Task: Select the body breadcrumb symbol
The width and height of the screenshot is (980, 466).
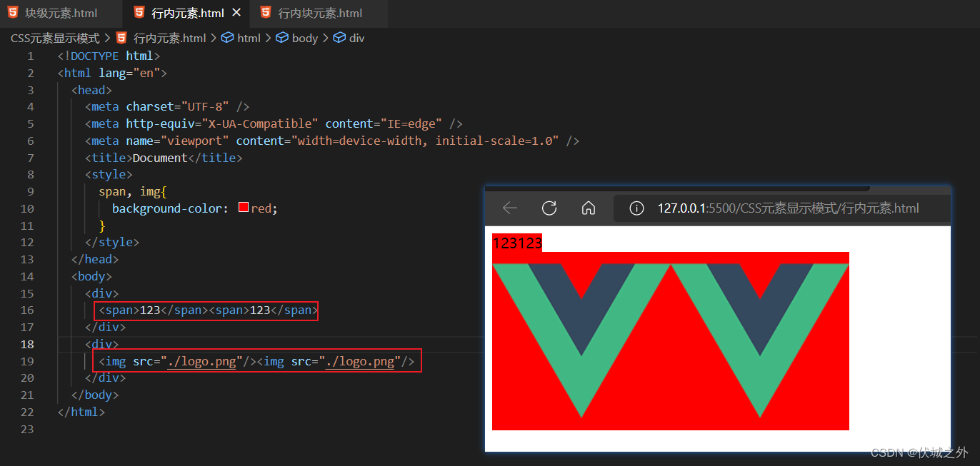Action: click(x=304, y=38)
